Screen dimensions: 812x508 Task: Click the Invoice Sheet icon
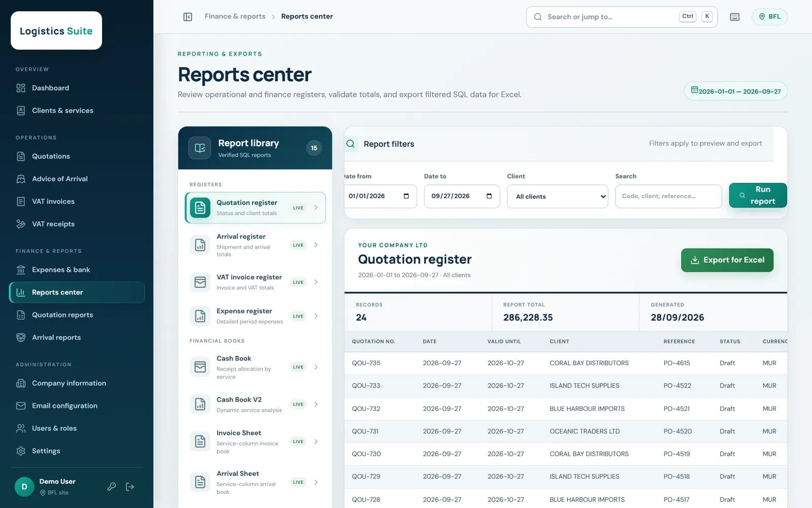200,441
